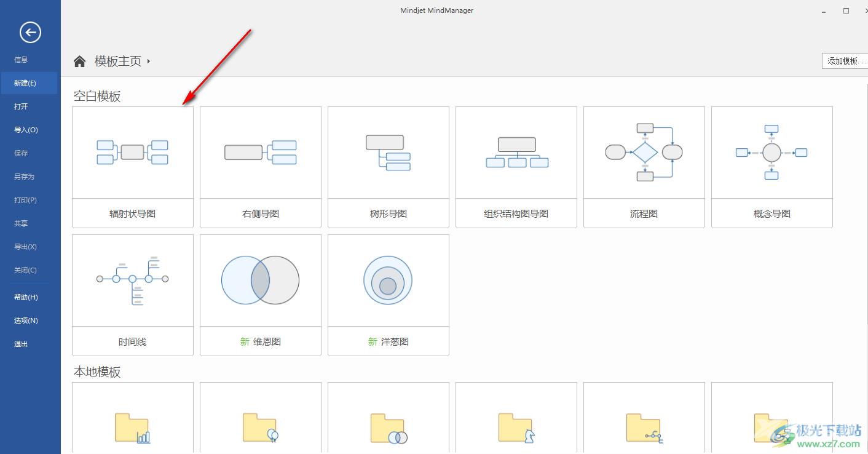Open the local template folder with lightbulb
Screen dimensions: 868x454
tap(261, 428)
